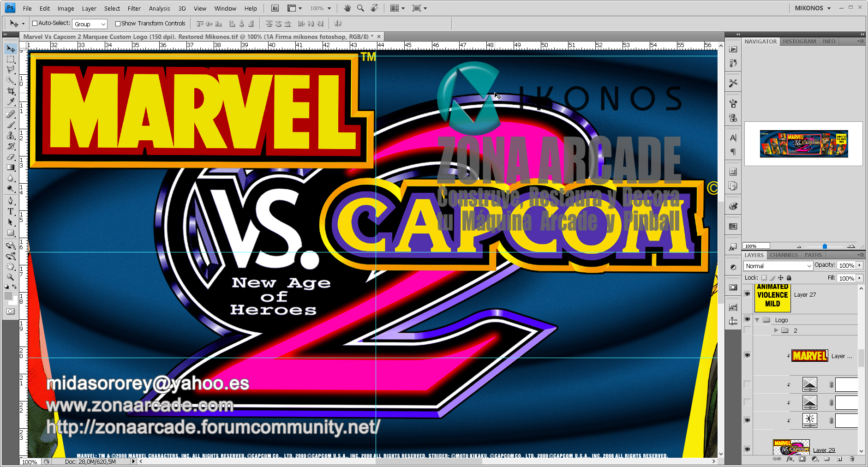Select the Polygonal Lasso tool
The height and width of the screenshot is (467, 868).
point(11,70)
